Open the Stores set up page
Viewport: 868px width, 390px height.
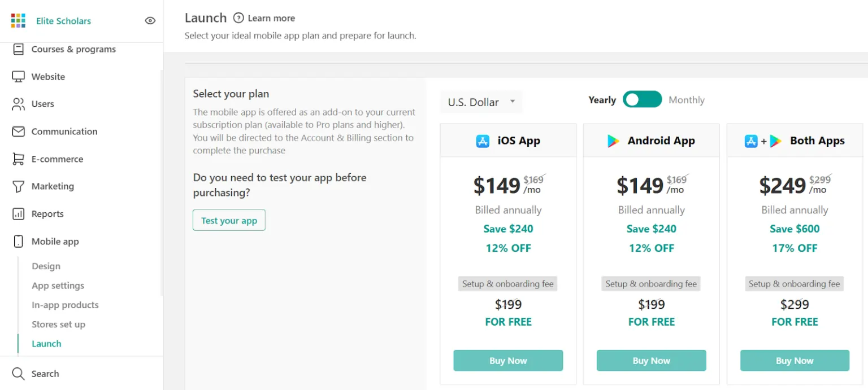(59, 324)
